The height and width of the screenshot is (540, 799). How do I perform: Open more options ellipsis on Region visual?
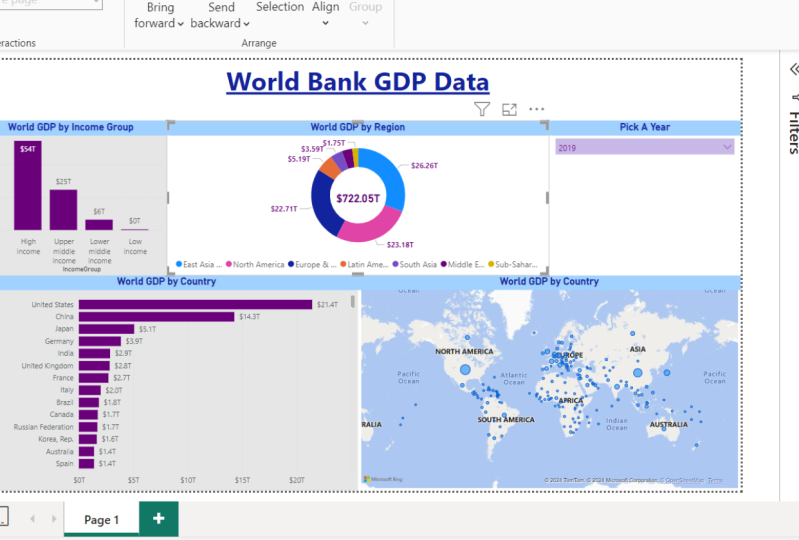pyautogui.click(x=537, y=109)
